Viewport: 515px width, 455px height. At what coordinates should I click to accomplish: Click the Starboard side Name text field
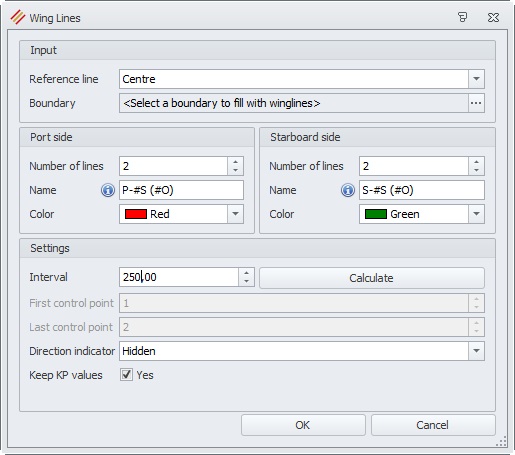coord(422,190)
